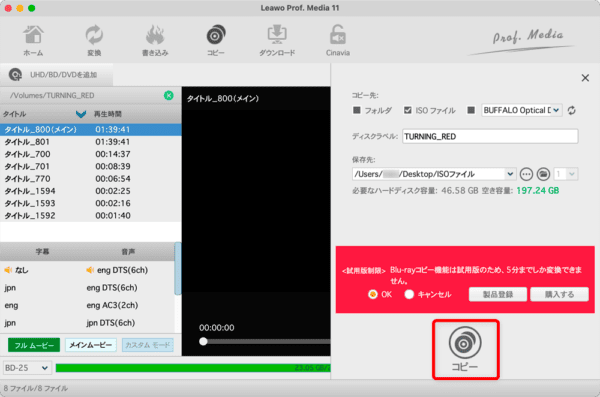
Task: Start copying with the big コピー button
Action: click(465, 350)
